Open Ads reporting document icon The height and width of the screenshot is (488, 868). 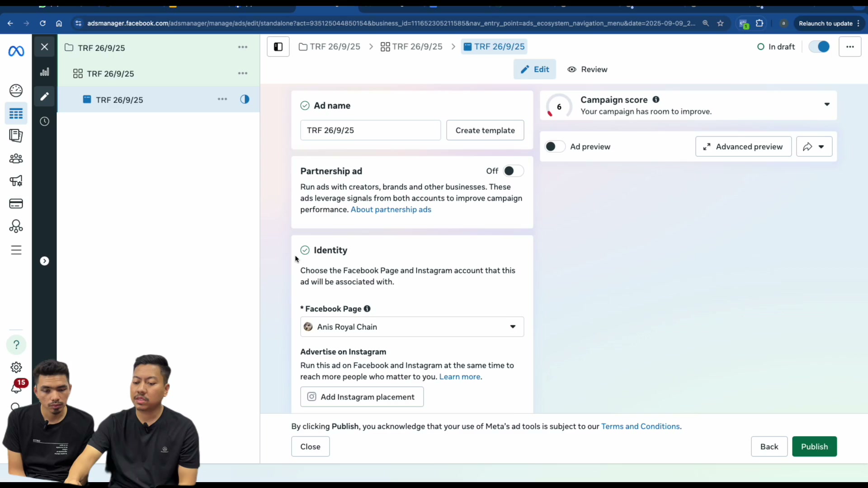pyautogui.click(x=16, y=136)
